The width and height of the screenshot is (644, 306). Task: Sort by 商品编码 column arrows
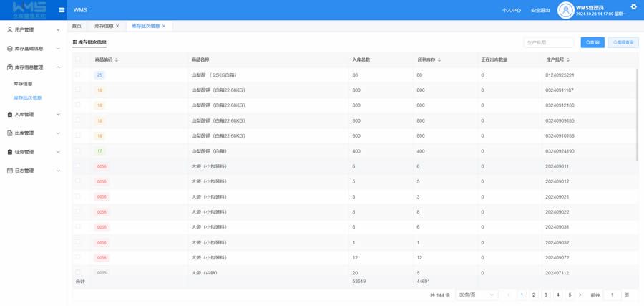point(117,60)
